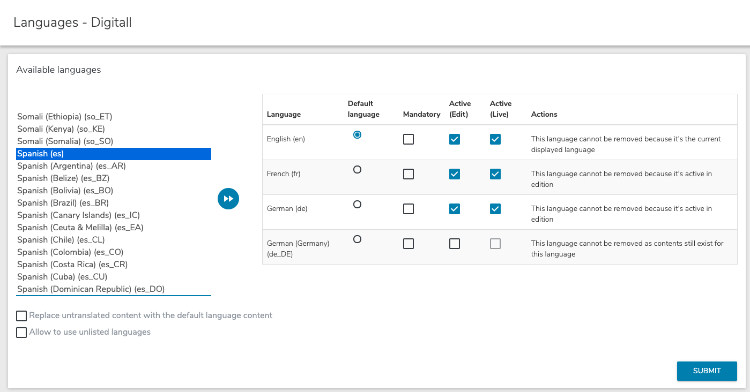Select Spanish (Belize) (es_BZ) in list
This screenshot has width=750, height=392.
click(113, 178)
